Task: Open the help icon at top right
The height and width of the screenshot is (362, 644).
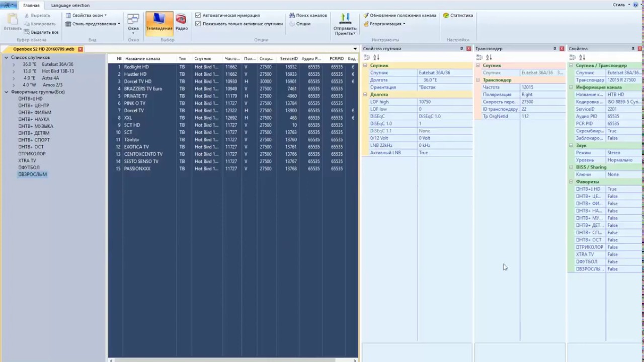Action: pos(635,5)
